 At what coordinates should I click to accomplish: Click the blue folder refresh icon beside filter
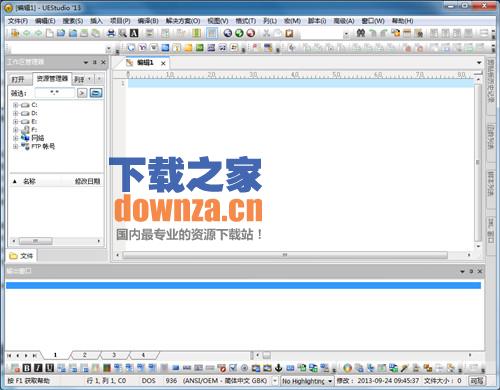[96, 93]
